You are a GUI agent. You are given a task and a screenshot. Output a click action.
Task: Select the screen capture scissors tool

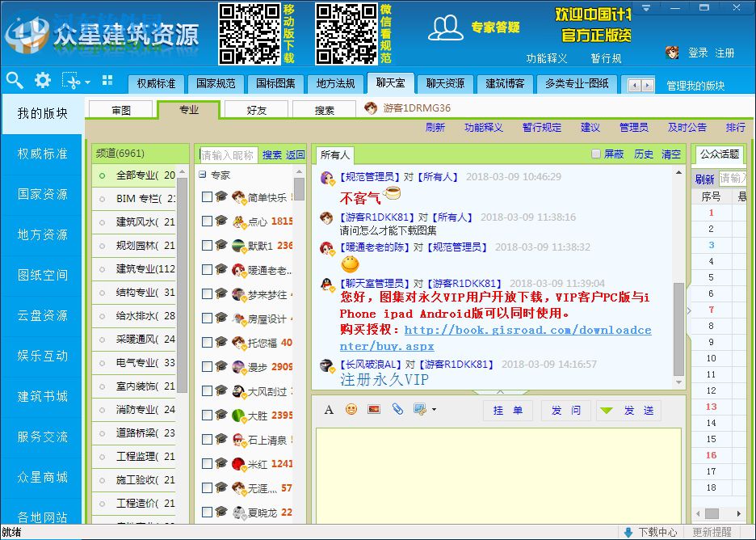coord(71,82)
